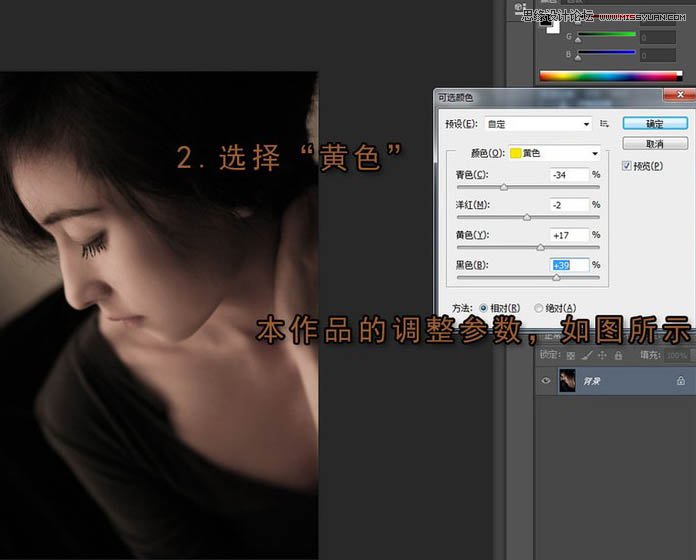This screenshot has height=560, width=696.
Task: Click the 背景 layer thumbnail
Action: [x=567, y=381]
